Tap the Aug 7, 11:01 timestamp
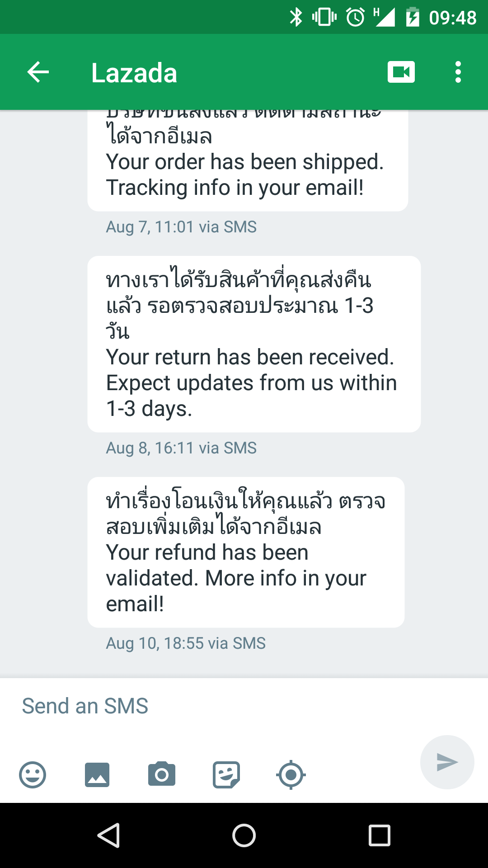488x868 pixels. point(181,227)
